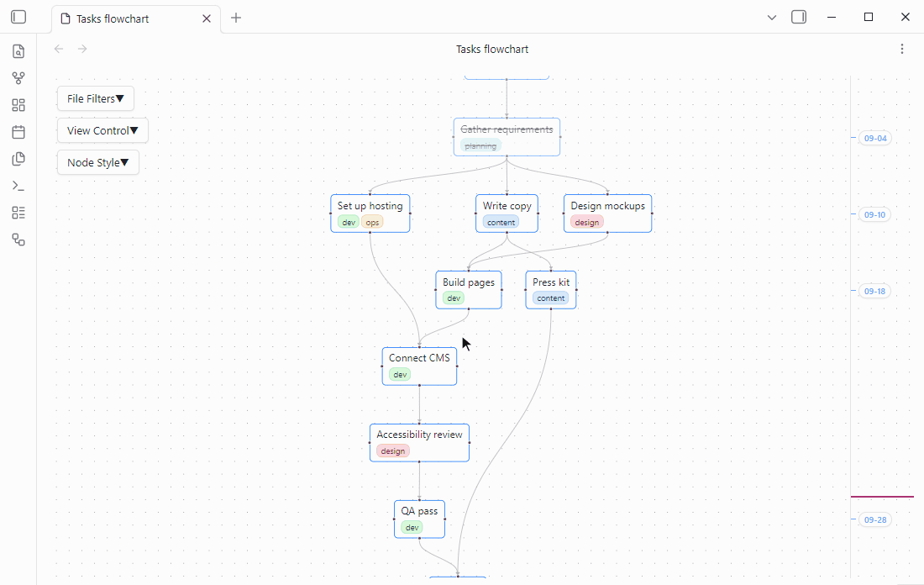Image resolution: width=924 pixels, height=585 pixels.
Task: Expand the View Control dropdown
Action: point(102,131)
